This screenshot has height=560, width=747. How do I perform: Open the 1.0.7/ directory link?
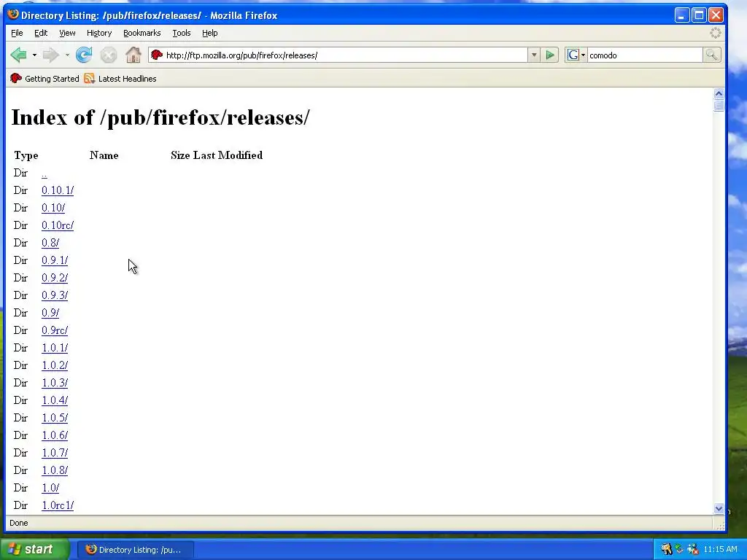[x=55, y=453]
